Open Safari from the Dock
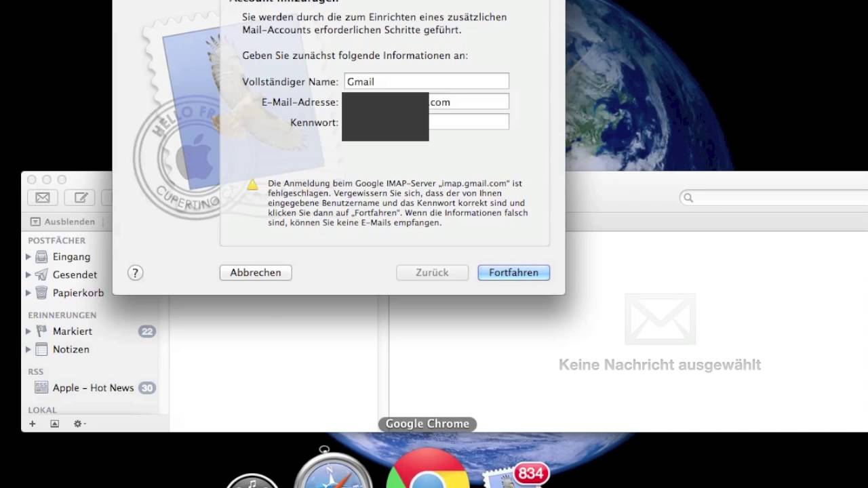Screen dimensions: 868x488 pyautogui.click(x=333, y=469)
